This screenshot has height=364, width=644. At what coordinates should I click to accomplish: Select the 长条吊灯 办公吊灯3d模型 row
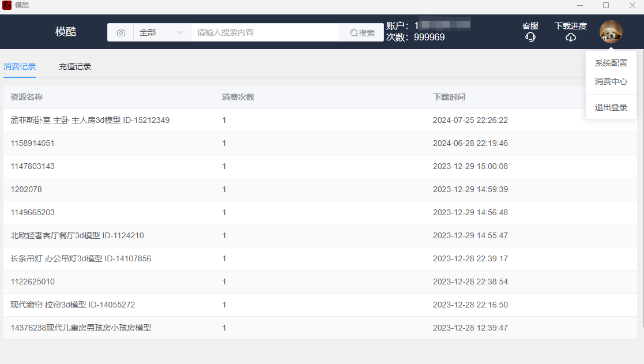coord(81,259)
